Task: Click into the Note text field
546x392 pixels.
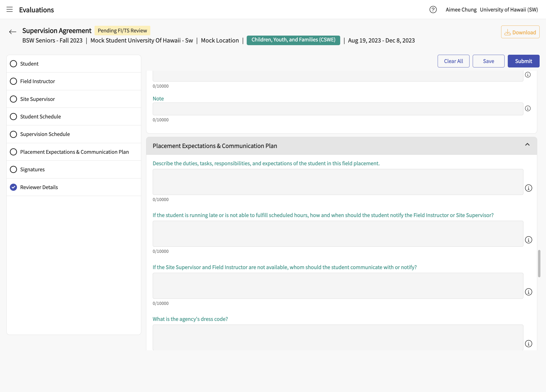Action: pos(338,109)
